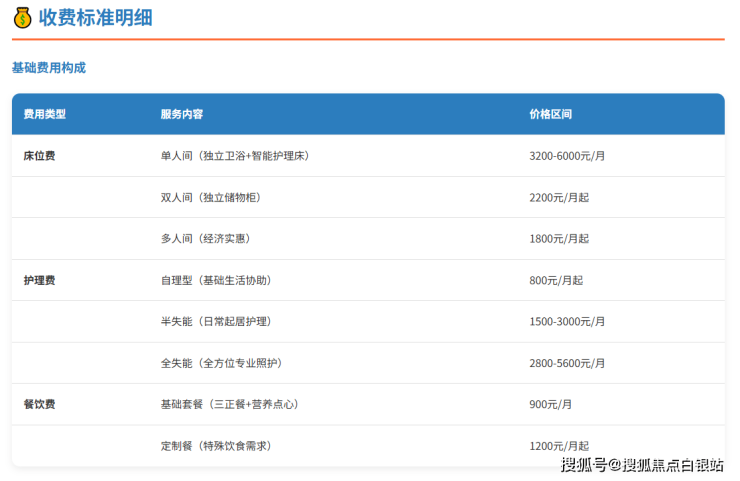Image resolution: width=740 pixels, height=481 pixels.
Task: Click the money bag icon beside the title
Action: click(x=22, y=17)
